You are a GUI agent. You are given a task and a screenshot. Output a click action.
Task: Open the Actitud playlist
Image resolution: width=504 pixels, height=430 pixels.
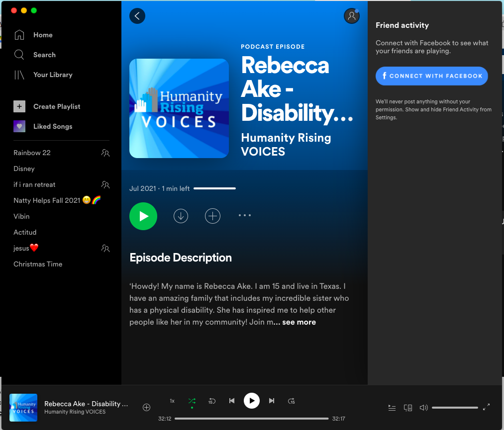pyautogui.click(x=25, y=232)
